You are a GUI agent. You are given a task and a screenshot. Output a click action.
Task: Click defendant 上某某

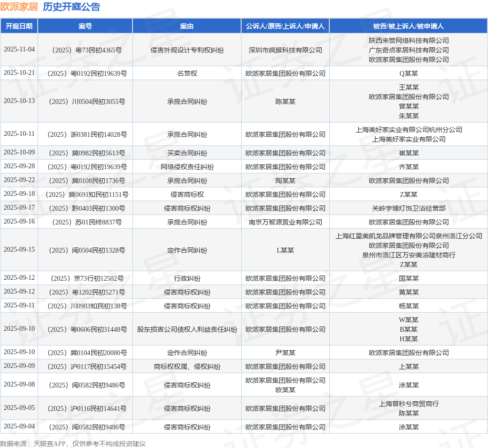click(x=408, y=367)
